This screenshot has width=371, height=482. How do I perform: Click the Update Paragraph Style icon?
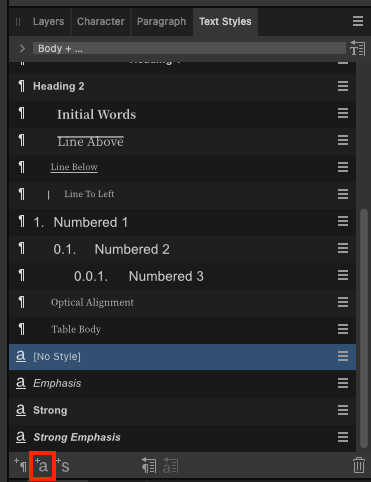coord(149,465)
